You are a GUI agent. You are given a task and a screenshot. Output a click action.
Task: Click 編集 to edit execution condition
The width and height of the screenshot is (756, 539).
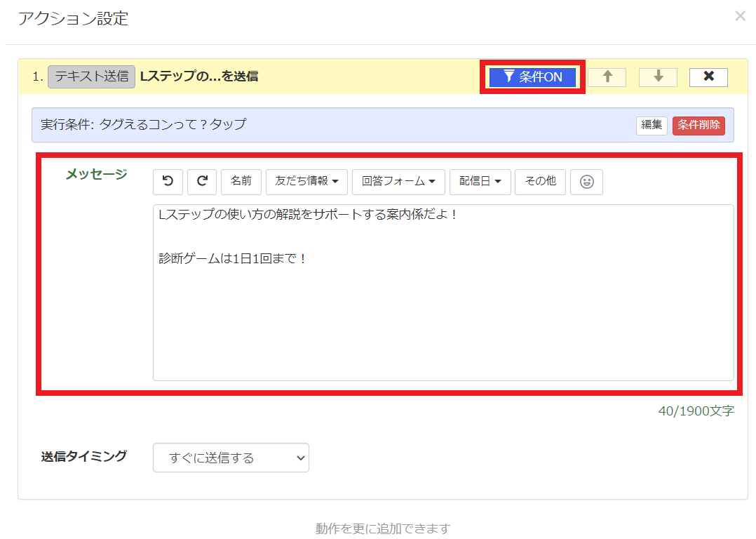click(652, 126)
